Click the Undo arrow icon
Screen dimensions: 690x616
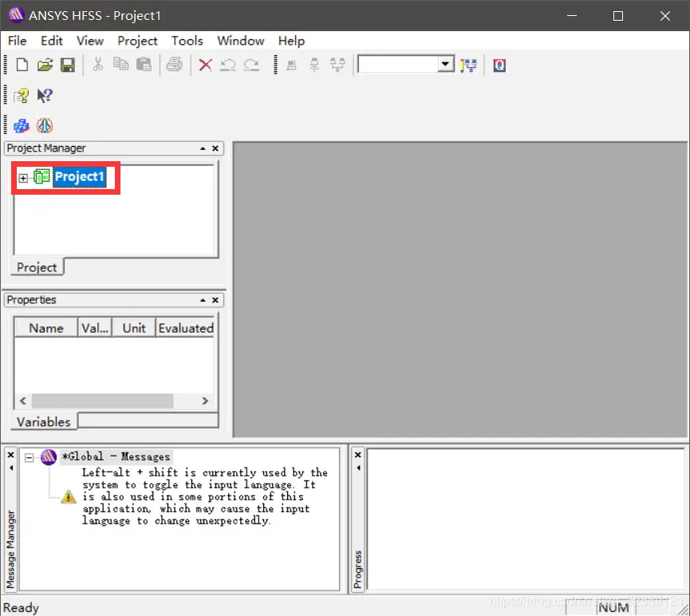(x=228, y=65)
